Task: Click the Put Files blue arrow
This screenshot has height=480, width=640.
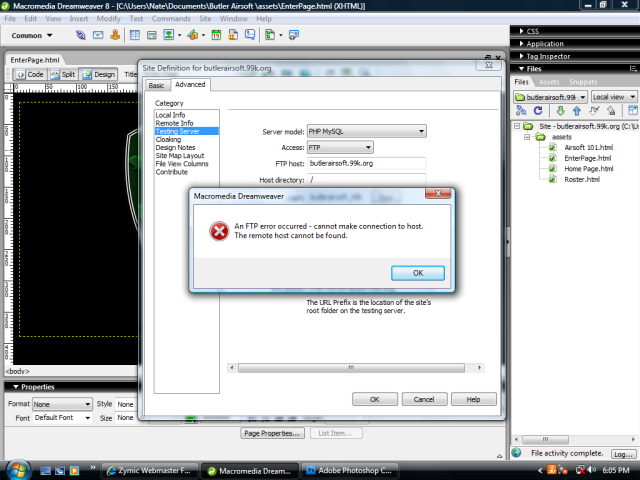Action: (x=577, y=111)
